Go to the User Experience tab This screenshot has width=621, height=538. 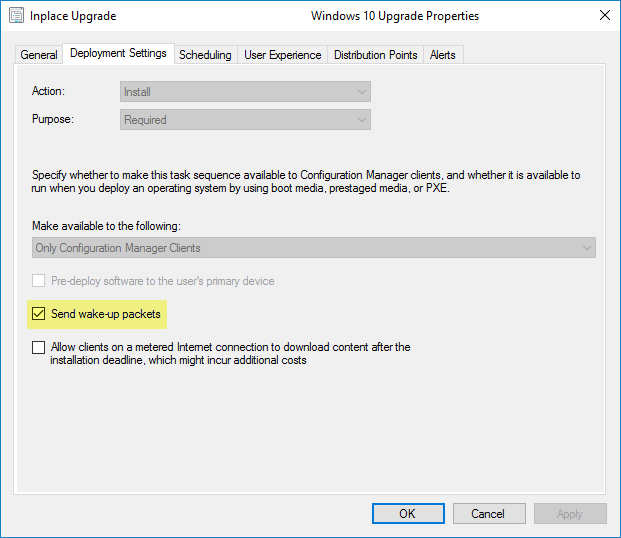click(x=282, y=55)
